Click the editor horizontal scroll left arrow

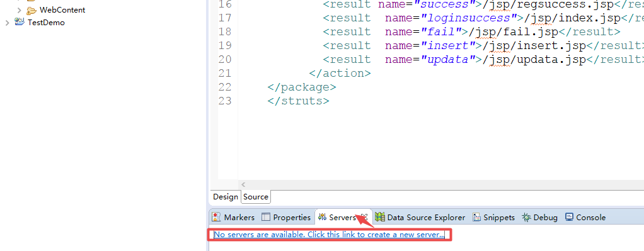coord(243,185)
